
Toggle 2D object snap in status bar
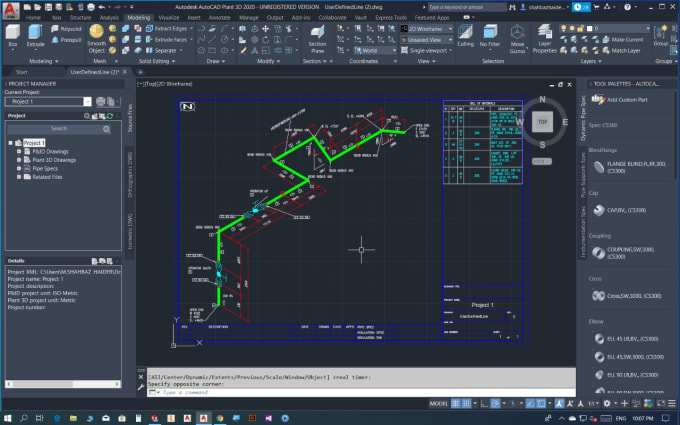pyautogui.click(x=541, y=403)
